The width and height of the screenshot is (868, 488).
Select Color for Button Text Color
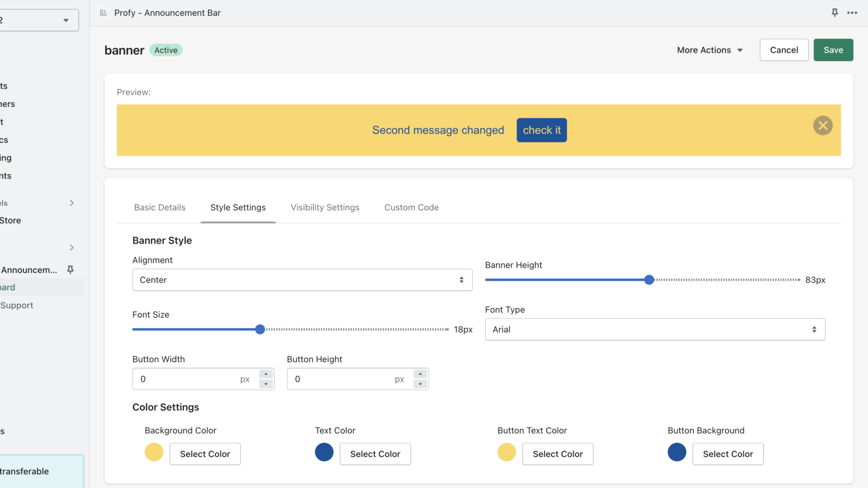pos(558,454)
